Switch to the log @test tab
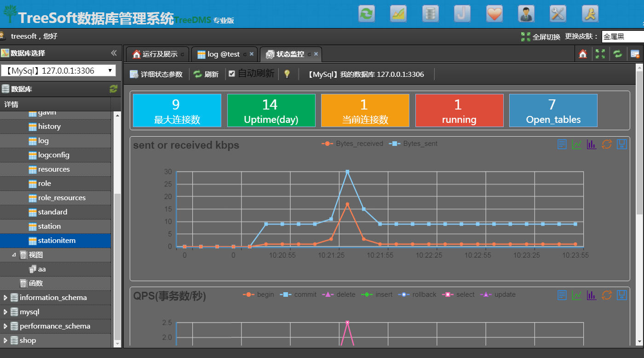Image resolution: width=644 pixels, height=358 pixels. tap(225, 54)
